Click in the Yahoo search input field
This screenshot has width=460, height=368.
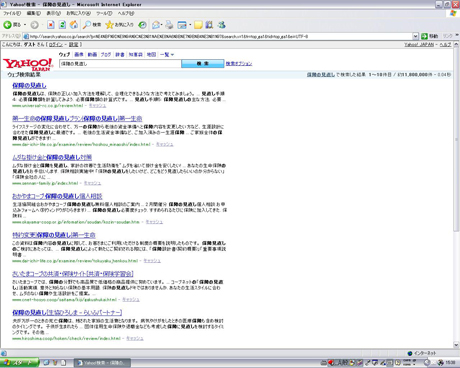point(120,64)
